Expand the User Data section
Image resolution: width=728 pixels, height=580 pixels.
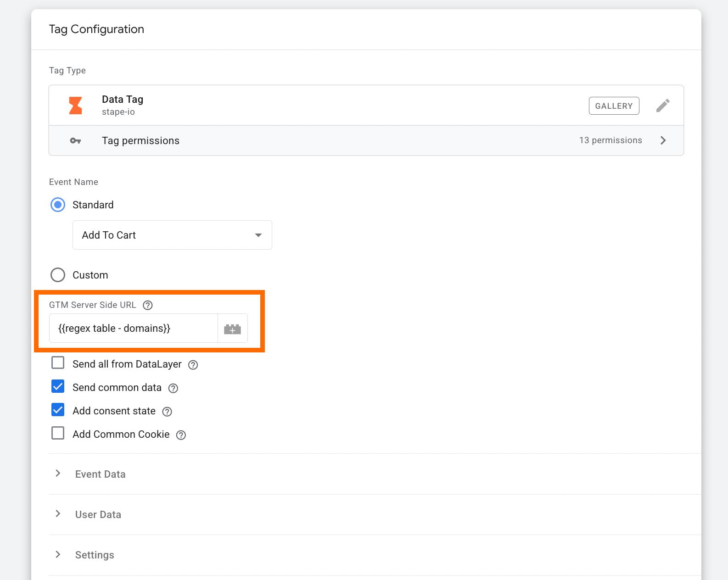[375, 514]
